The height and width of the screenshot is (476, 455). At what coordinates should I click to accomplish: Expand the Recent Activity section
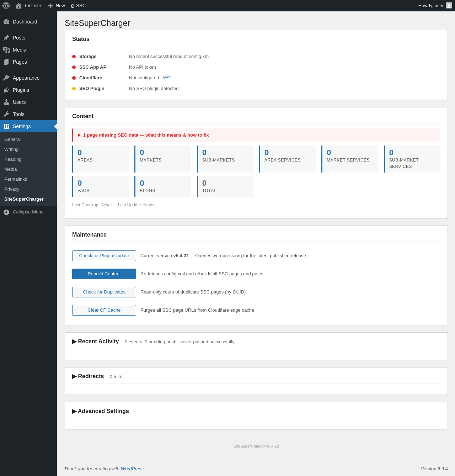click(x=96, y=342)
